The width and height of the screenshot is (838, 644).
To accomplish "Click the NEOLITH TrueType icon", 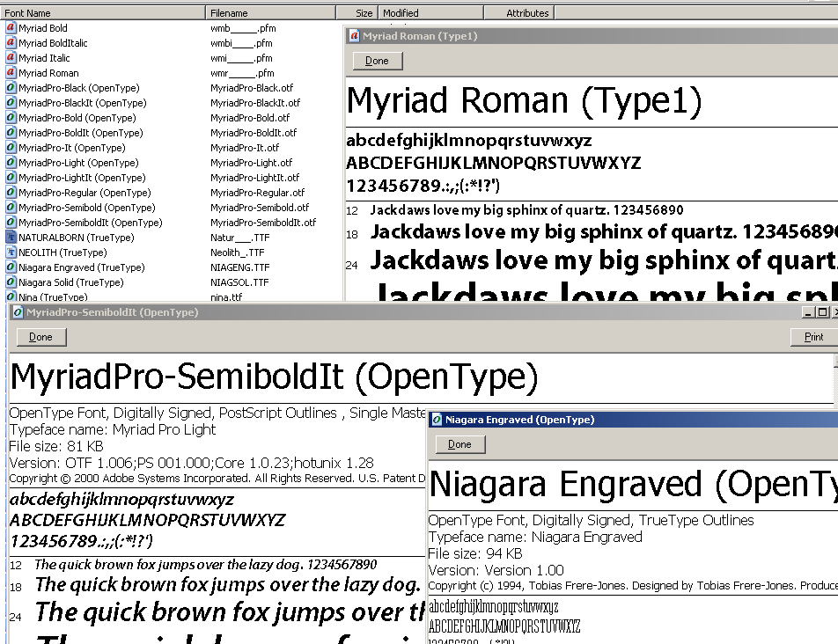I will pos(11,252).
